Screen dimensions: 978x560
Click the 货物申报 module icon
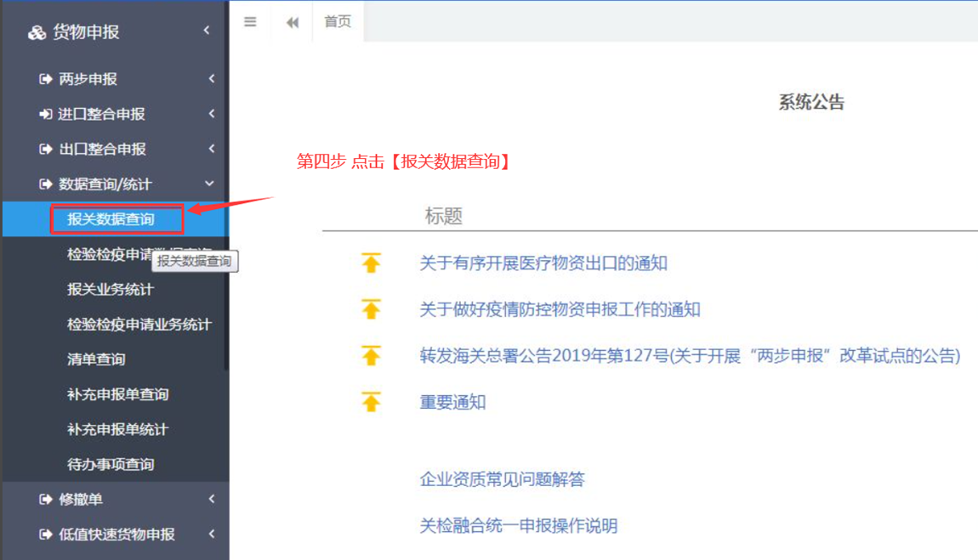pos(36,32)
